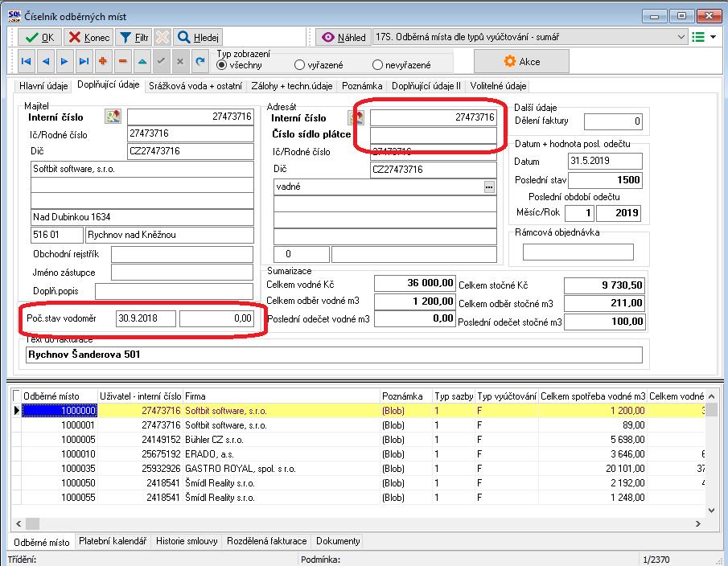Refresh data with circular arrow icon
Viewport: 728px width, 566px height.
tap(200, 61)
